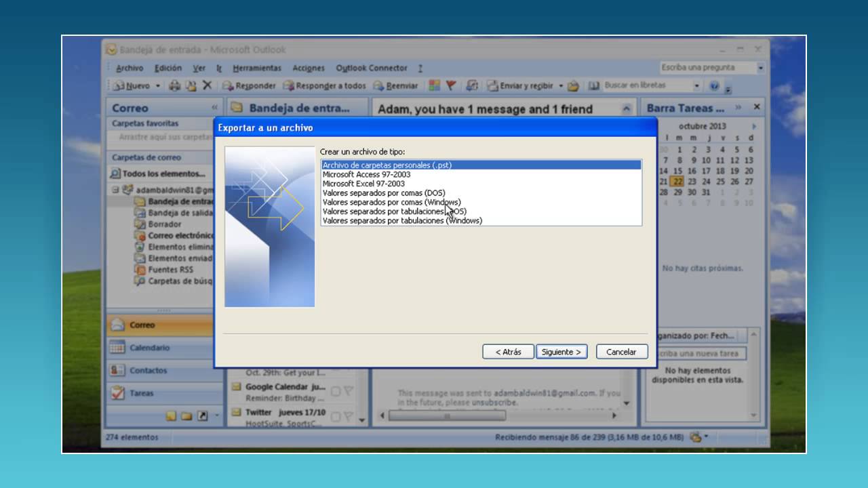Viewport: 868px width, 488px height.
Task: Click the Folder List icon in navigation bar
Action: (186, 416)
